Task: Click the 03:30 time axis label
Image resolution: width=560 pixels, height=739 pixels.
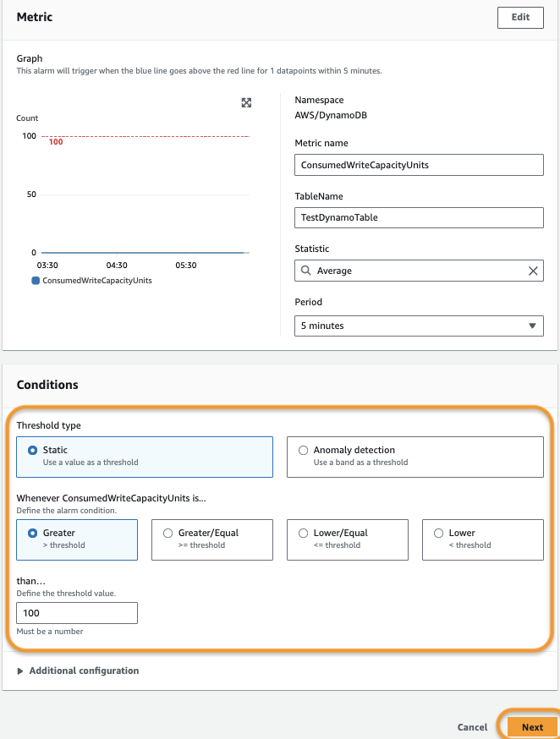Action: tap(47, 265)
